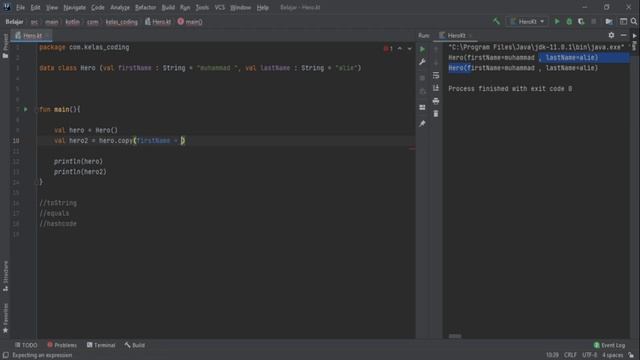The image size is (640, 360).
Task: Go to previous highlighted error arrow
Action: [x=400, y=49]
